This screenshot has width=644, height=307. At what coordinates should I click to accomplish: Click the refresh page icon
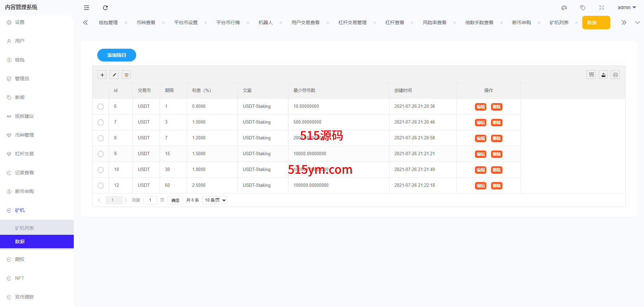(x=105, y=8)
